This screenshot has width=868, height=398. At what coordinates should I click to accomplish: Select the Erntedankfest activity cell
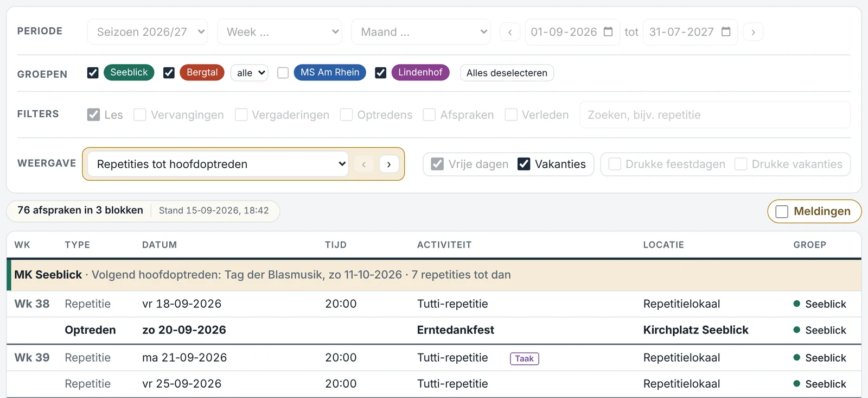click(456, 330)
